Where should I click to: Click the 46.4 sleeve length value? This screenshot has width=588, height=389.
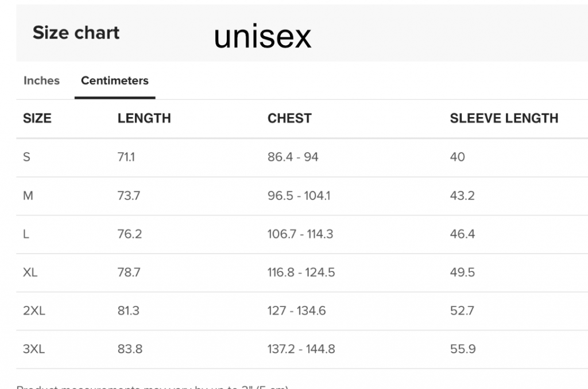coord(462,234)
